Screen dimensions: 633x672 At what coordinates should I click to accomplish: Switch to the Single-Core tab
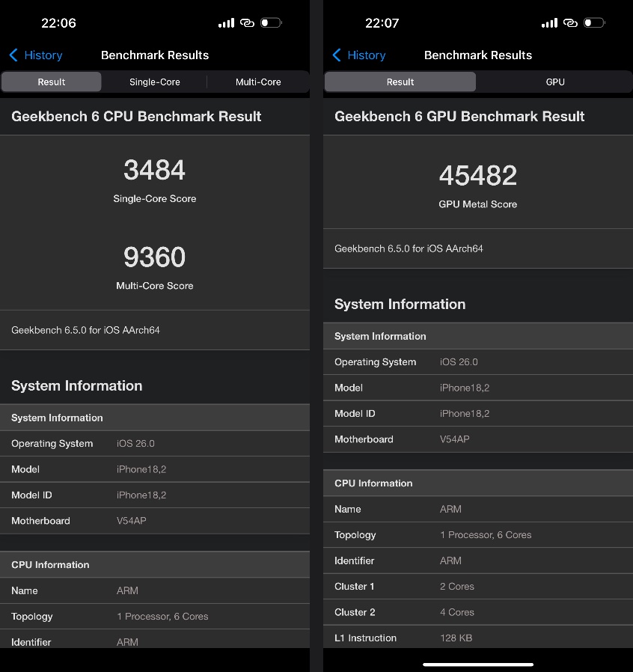pyautogui.click(x=154, y=82)
